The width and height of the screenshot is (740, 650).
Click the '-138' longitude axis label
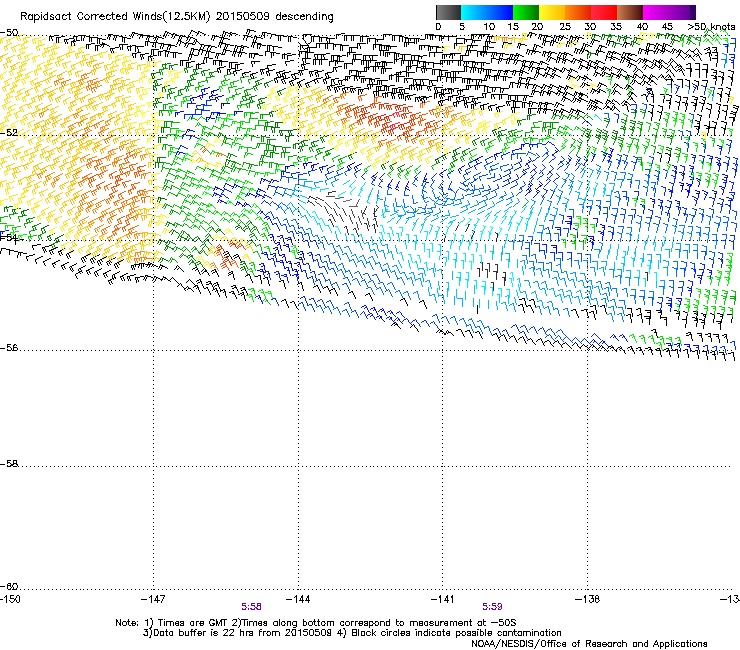(x=588, y=599)
